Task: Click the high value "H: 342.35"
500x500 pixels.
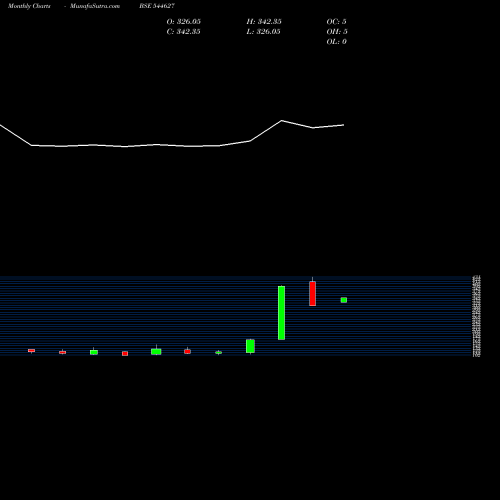Action: click(264, 22)
